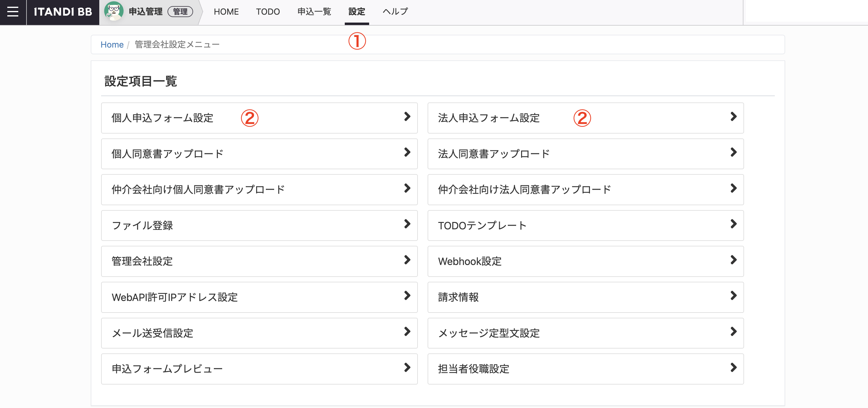Screen dimensions: 868x408
Task: Click the mascot avatar icon
Action: tap(114, 12)
